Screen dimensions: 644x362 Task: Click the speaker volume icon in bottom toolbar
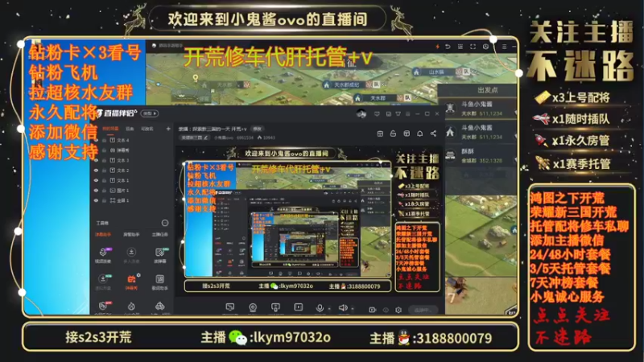click(x=343, y=308)
